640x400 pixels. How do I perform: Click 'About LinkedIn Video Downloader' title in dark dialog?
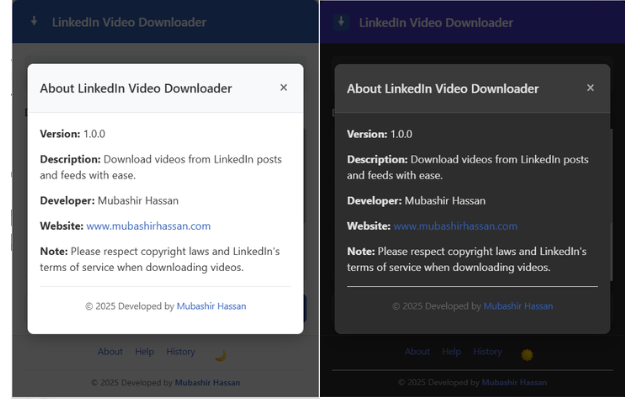[443, 89]
